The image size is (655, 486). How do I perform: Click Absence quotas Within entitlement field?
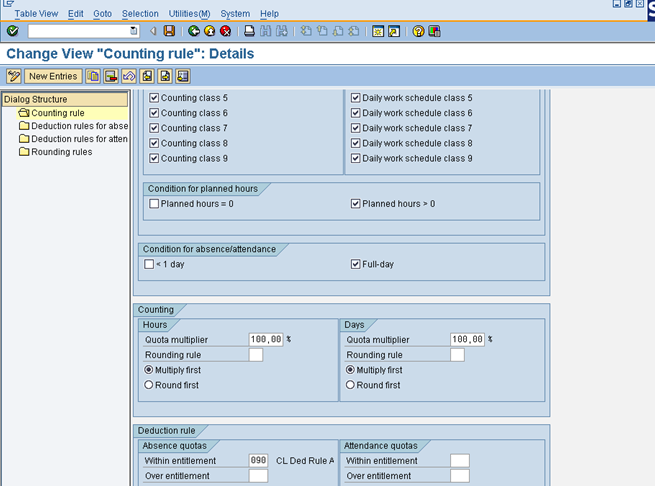click(x=258, y=461)
